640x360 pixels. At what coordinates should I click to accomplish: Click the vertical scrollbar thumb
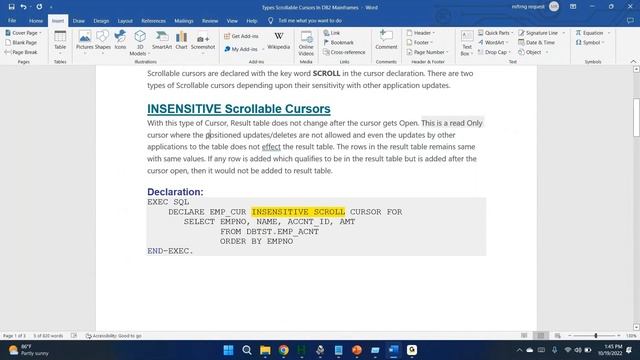coord(636,117)
